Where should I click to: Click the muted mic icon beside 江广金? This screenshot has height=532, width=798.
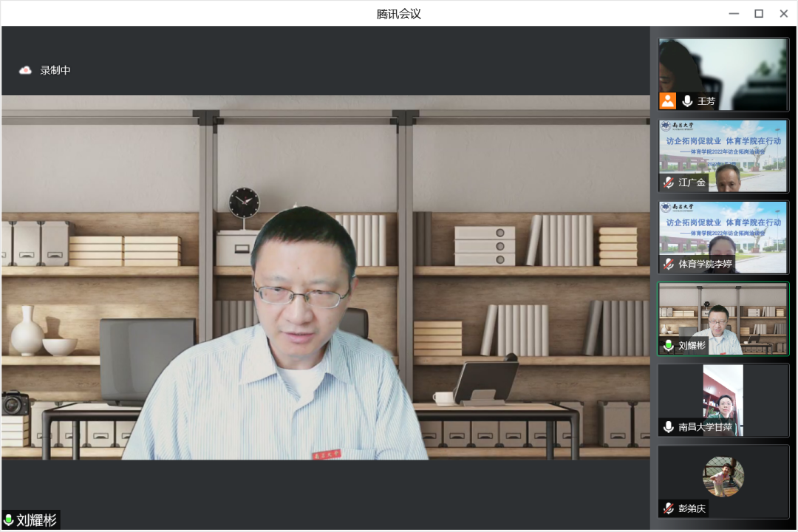click(x=669, y=183)
